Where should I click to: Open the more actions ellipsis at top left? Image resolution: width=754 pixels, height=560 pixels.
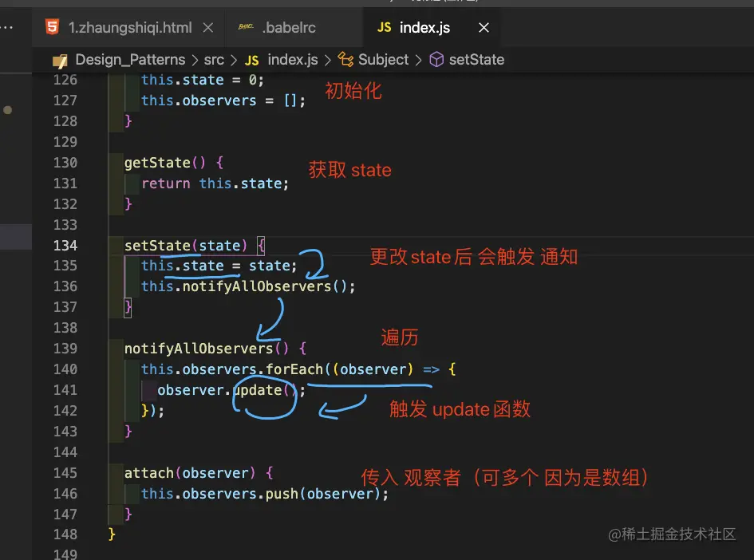click(6, 27)
